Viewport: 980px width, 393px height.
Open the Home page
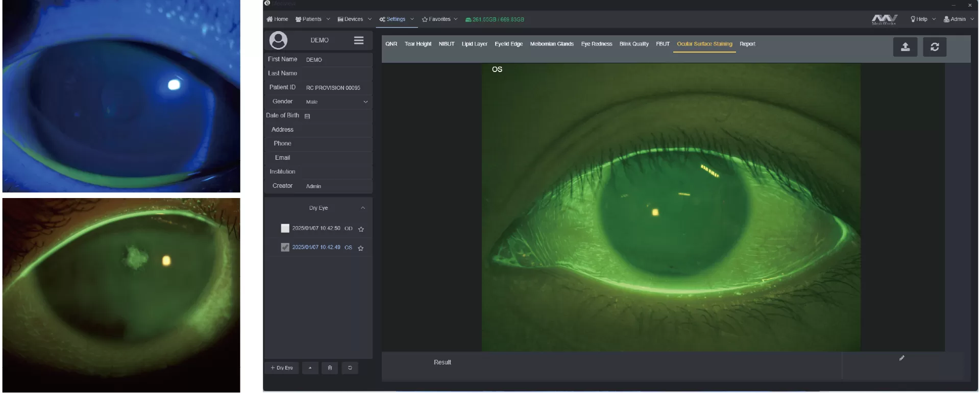click(277, 19)
